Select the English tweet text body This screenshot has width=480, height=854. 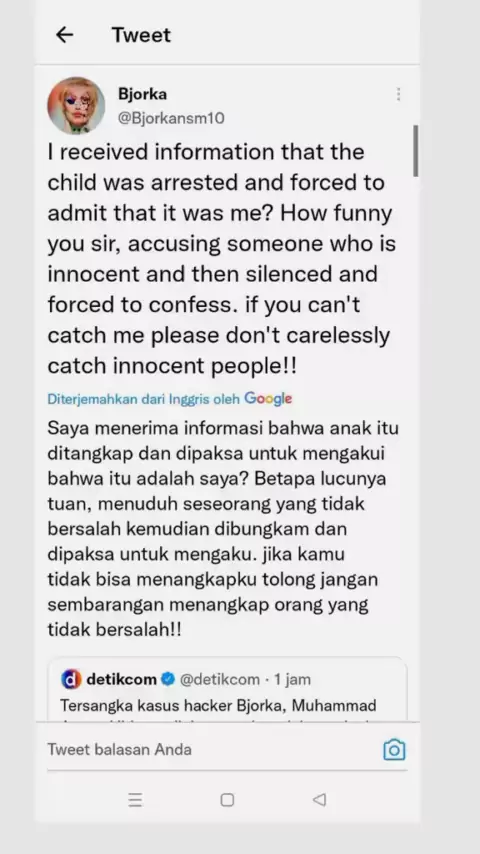[222, 258]
